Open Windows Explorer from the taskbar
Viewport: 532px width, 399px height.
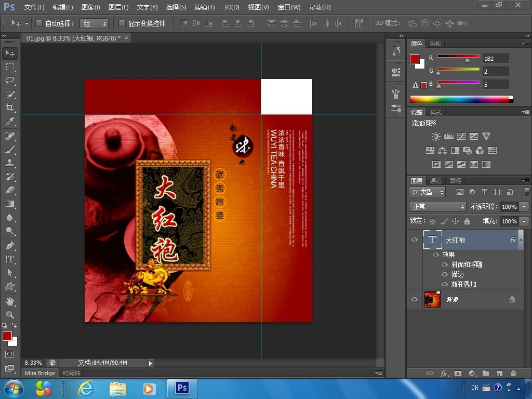pos(118,389)
